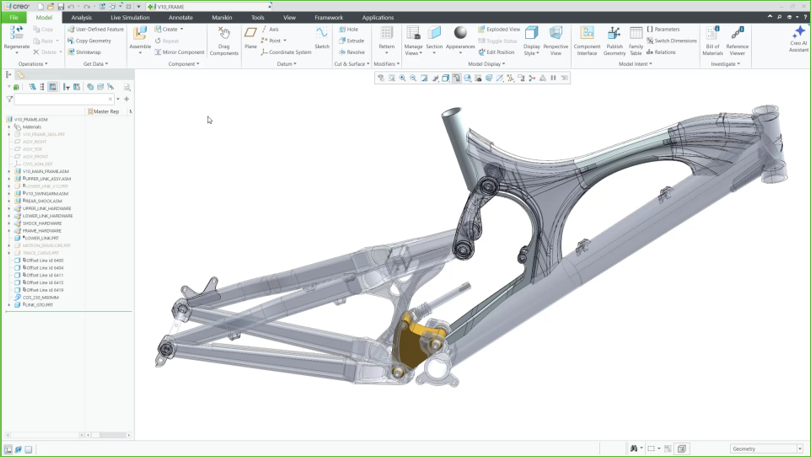
Task: Toggle highlighted view mode button in graphics toolbar
Action: click(456, 78)
